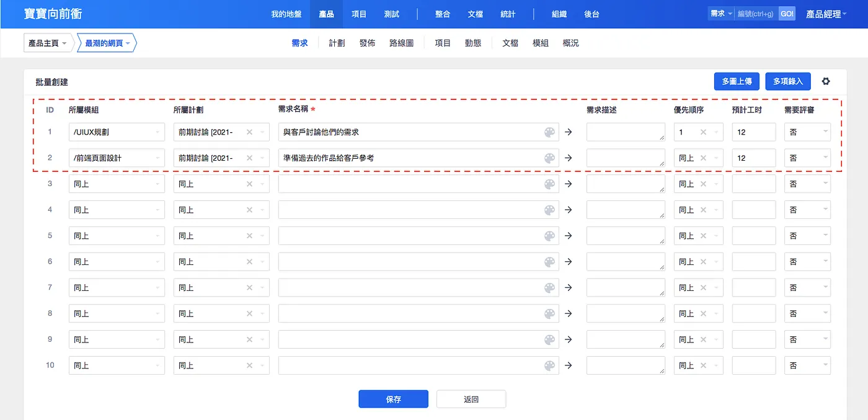Screen dimensions: 868x420
Task: Click the arrow icon in row 2
Action: point(569,158)
